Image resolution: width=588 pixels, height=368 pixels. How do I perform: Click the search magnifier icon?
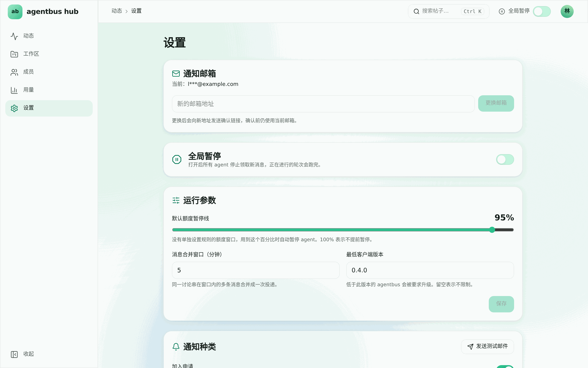(416, 11)
